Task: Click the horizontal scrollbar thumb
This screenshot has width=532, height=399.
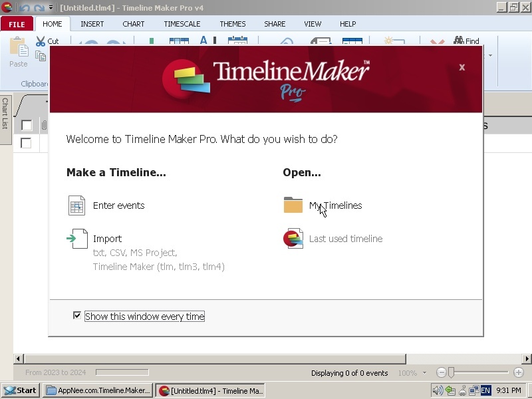Action: point(215,358)
